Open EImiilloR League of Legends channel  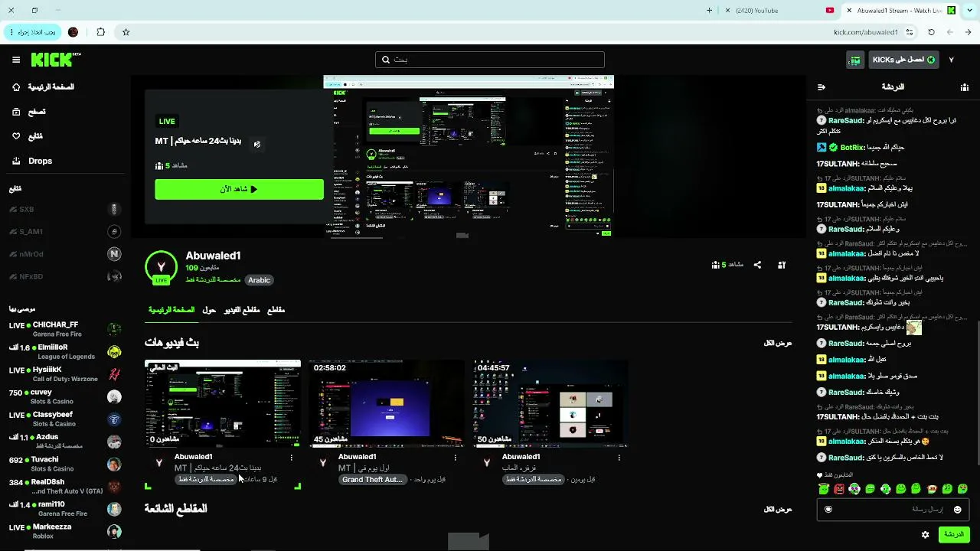(x=65, y=351)
